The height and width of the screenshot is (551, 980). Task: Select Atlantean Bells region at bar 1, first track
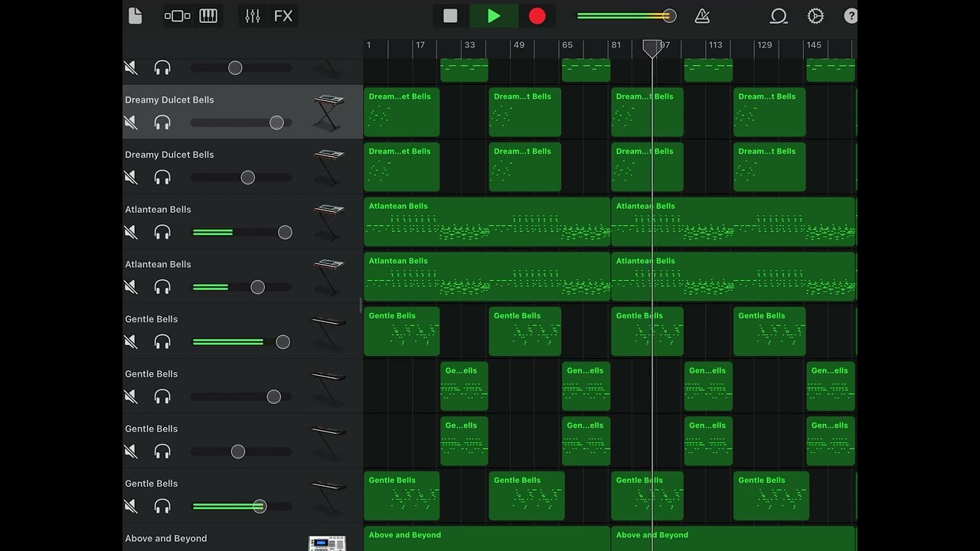point(487,222)
